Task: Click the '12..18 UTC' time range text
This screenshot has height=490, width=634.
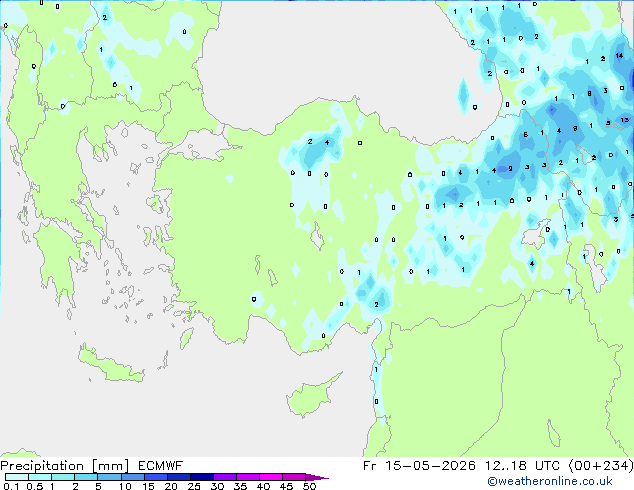Action: point(522,466)
